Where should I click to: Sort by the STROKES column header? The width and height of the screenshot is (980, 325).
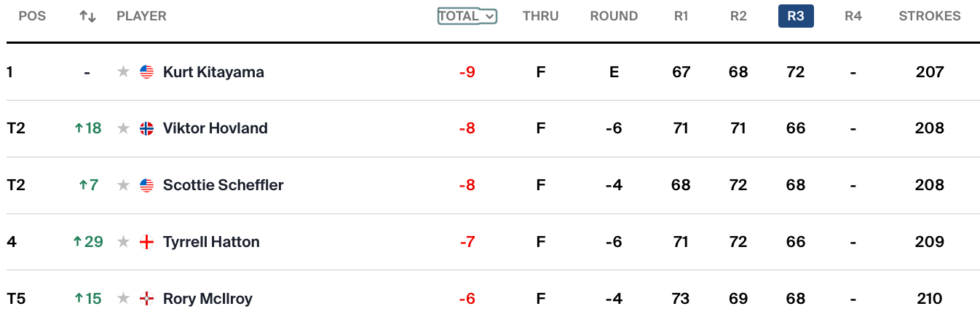[x=930, y=16]
